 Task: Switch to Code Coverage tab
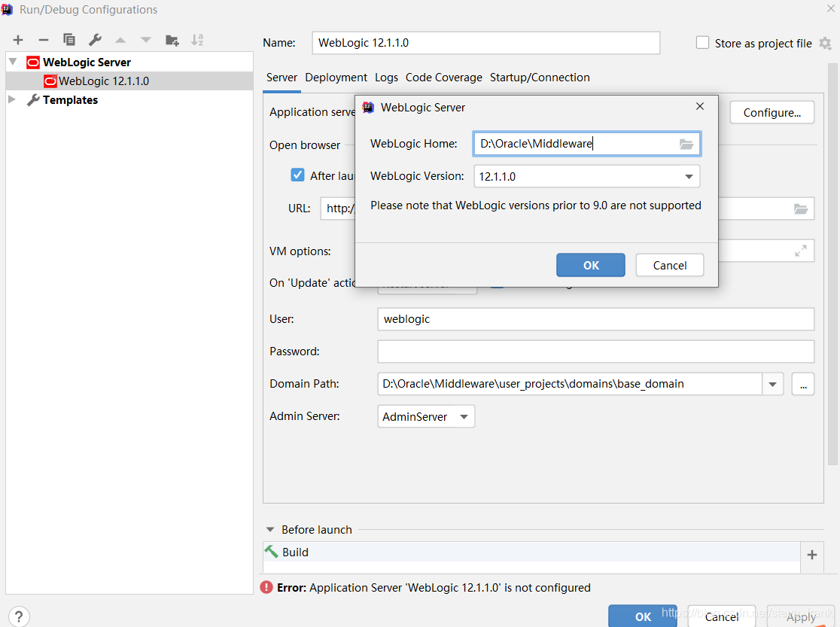tap(443, 78)
